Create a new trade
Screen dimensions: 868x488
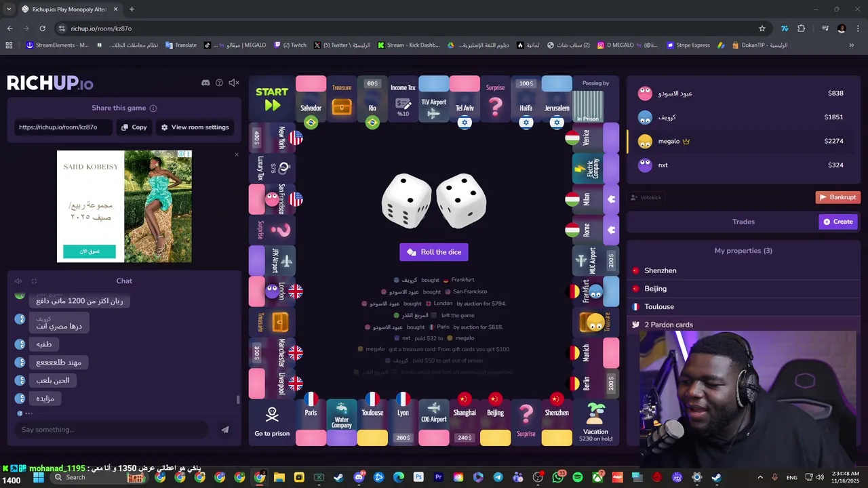(838, 222)
